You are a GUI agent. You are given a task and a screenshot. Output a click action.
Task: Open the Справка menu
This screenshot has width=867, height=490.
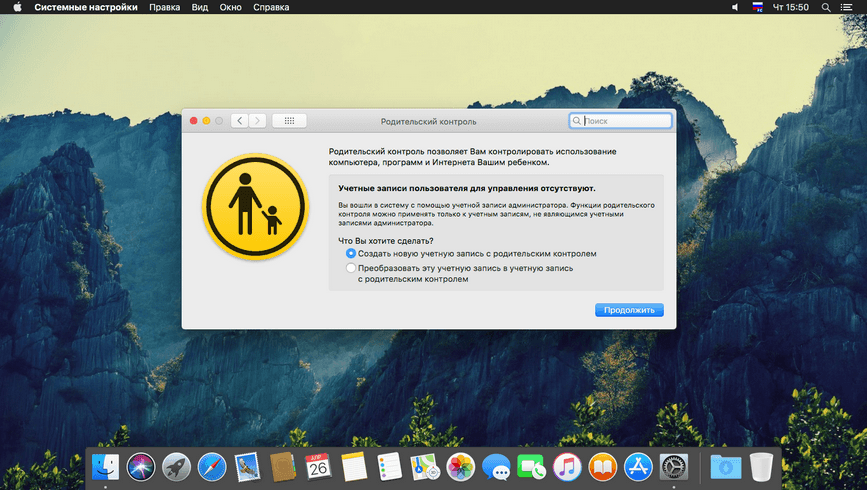click(271, 7)
